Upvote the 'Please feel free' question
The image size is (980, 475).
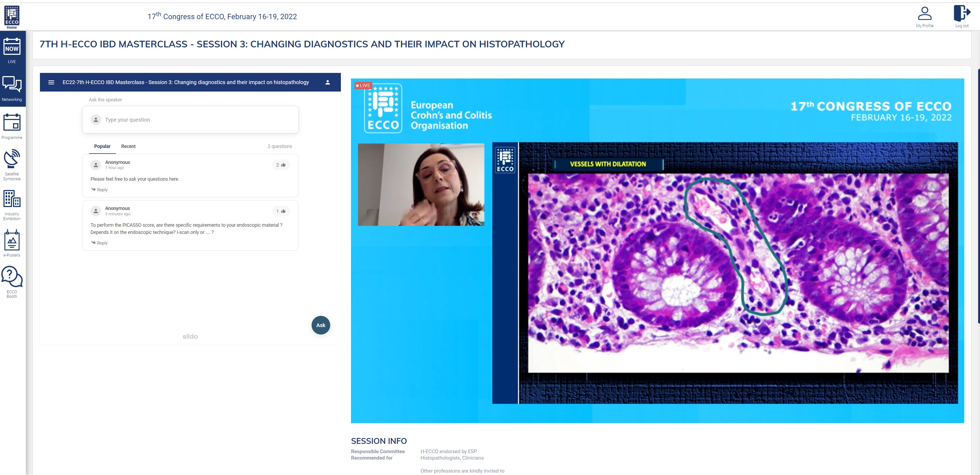click(x=281, y=165)
